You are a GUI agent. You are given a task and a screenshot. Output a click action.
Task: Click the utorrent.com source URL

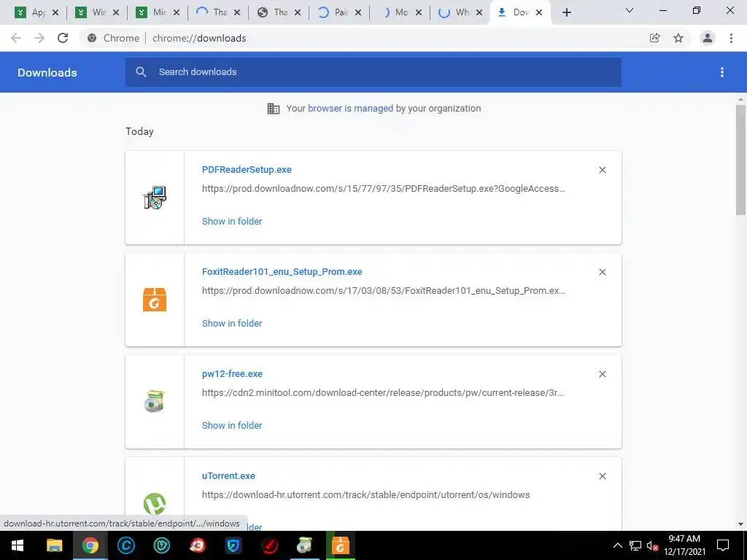point(366,495)
